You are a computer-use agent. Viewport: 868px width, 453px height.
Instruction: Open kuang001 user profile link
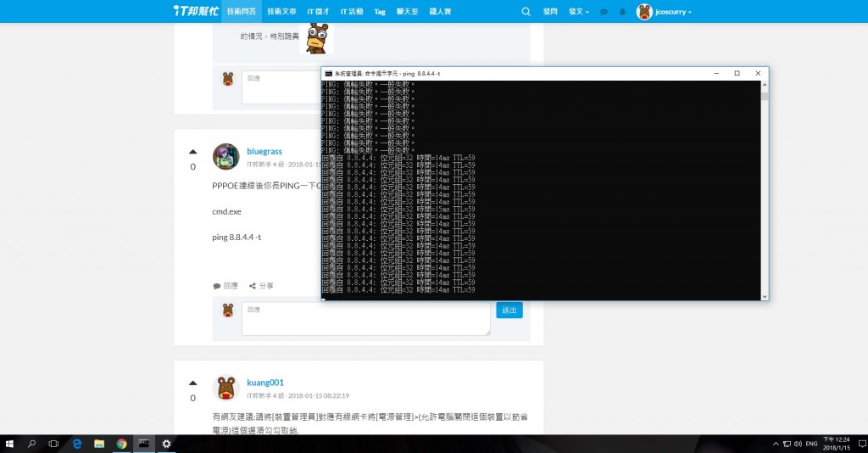pyautogui.click(x=265, y=382)
